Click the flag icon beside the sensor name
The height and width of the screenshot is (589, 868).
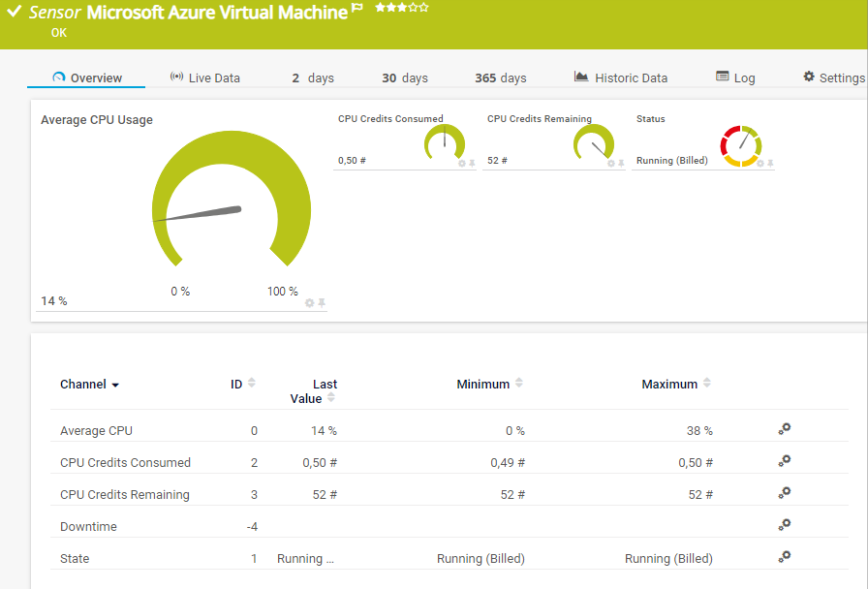[357, 9]
